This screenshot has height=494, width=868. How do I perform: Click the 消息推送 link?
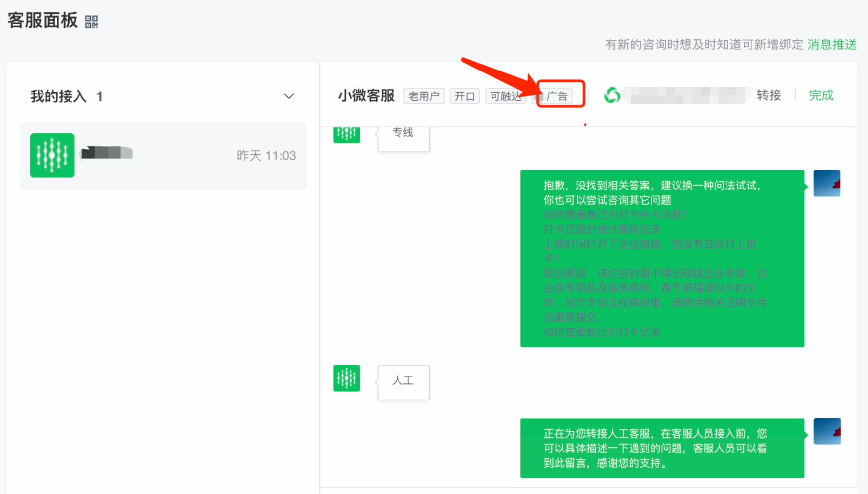(832, 45)
